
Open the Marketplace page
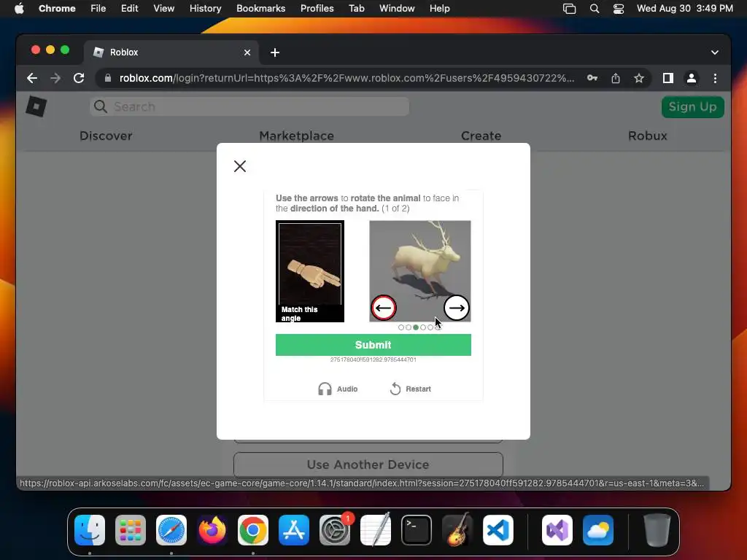296,136
